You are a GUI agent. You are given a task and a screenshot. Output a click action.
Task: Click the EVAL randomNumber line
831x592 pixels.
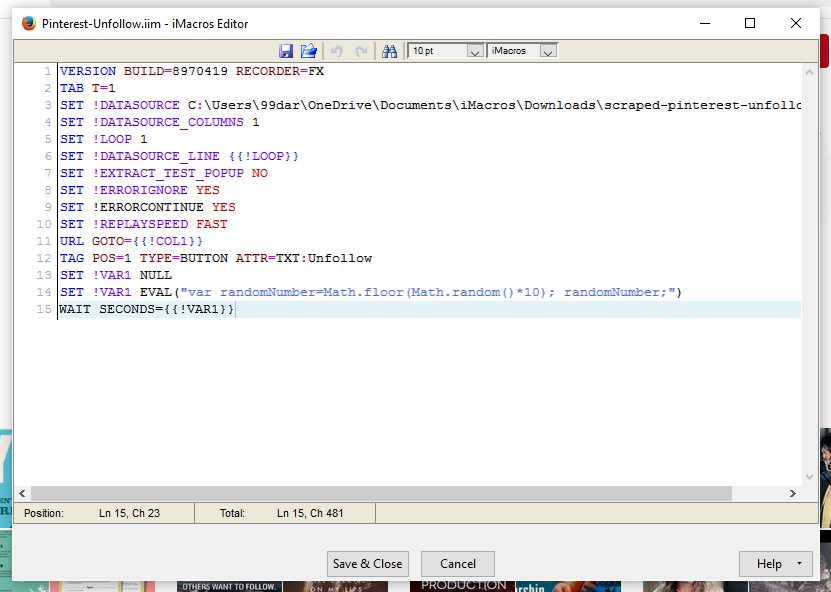370,292
